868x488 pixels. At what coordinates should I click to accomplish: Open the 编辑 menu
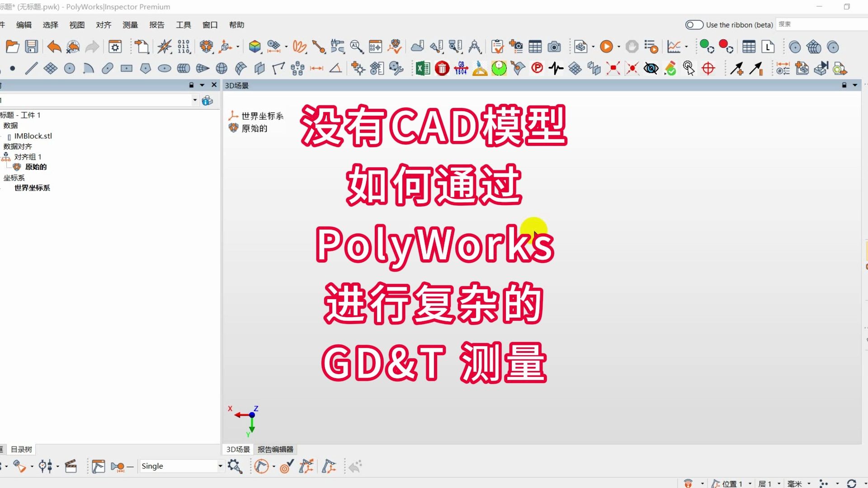pyautogui.click(x=24, y=25)
